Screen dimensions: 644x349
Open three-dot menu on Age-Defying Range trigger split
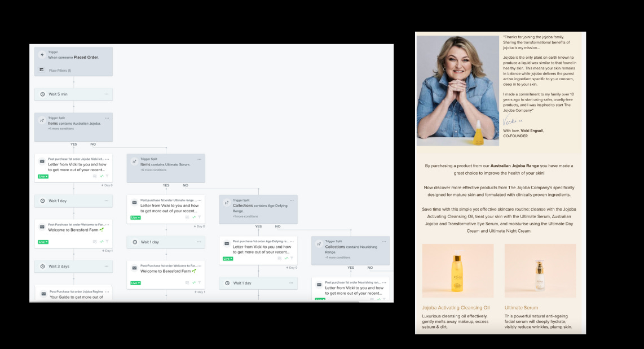[x=292, y=200]
